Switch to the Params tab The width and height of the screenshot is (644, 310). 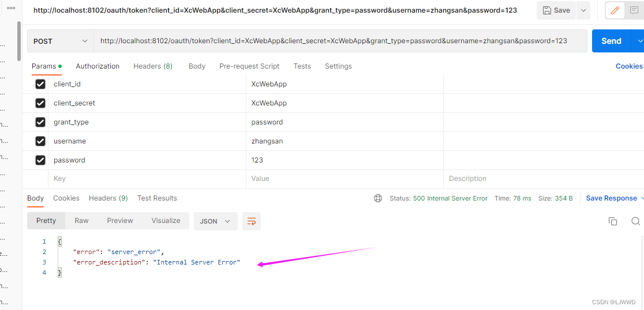[x=46, y=66]
